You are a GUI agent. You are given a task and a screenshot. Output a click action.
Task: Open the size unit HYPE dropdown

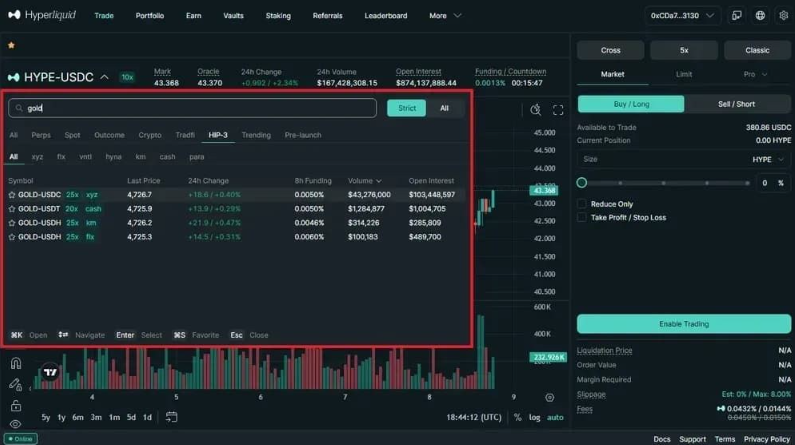(x=768, y=159)
